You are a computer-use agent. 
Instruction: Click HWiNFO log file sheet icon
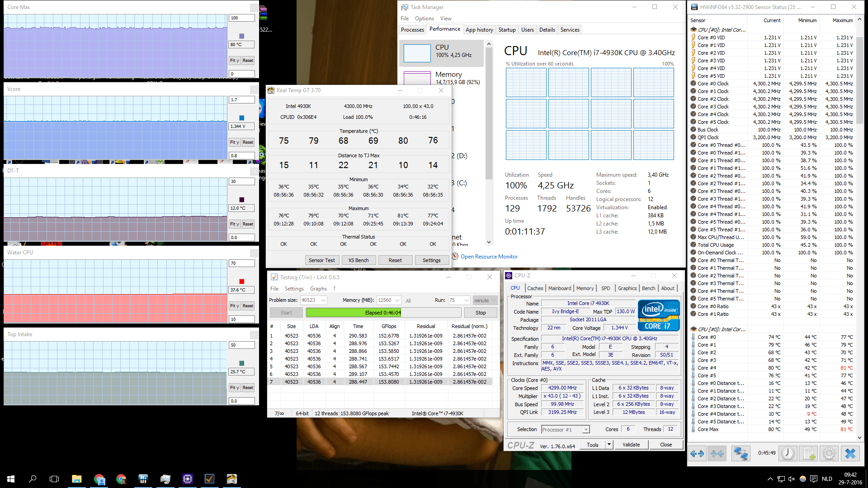click(x=809, y=453)
